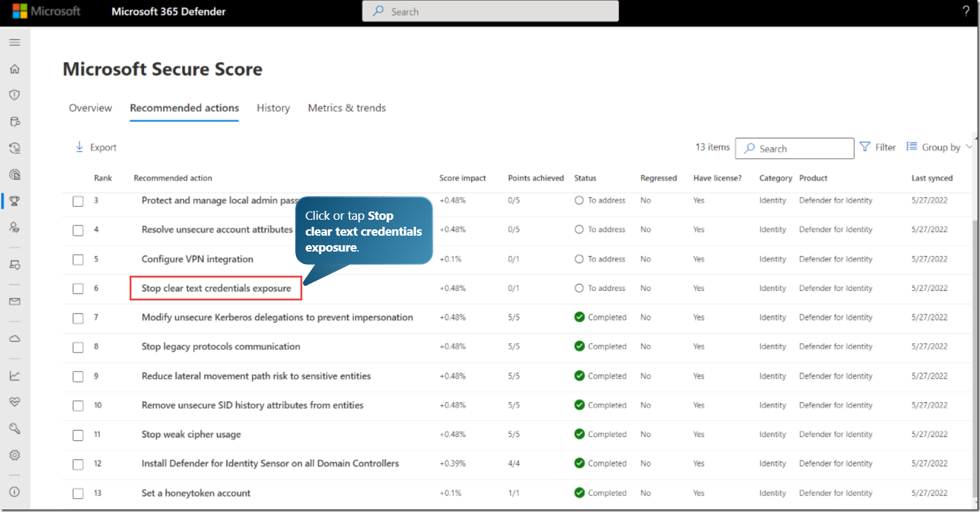Click the Hunting database sidebar icon

click(15, 121)
